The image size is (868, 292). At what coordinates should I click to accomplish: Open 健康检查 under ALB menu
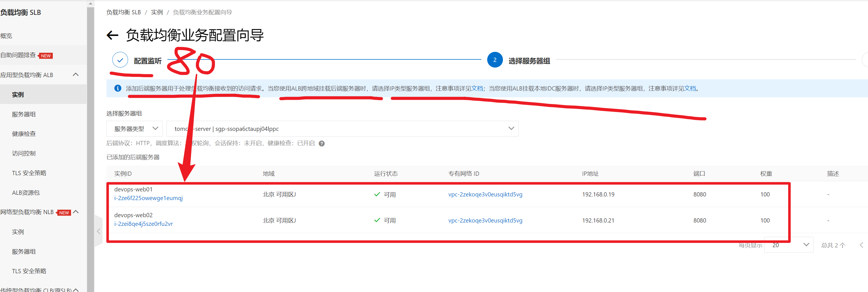[x=24, y=134]
